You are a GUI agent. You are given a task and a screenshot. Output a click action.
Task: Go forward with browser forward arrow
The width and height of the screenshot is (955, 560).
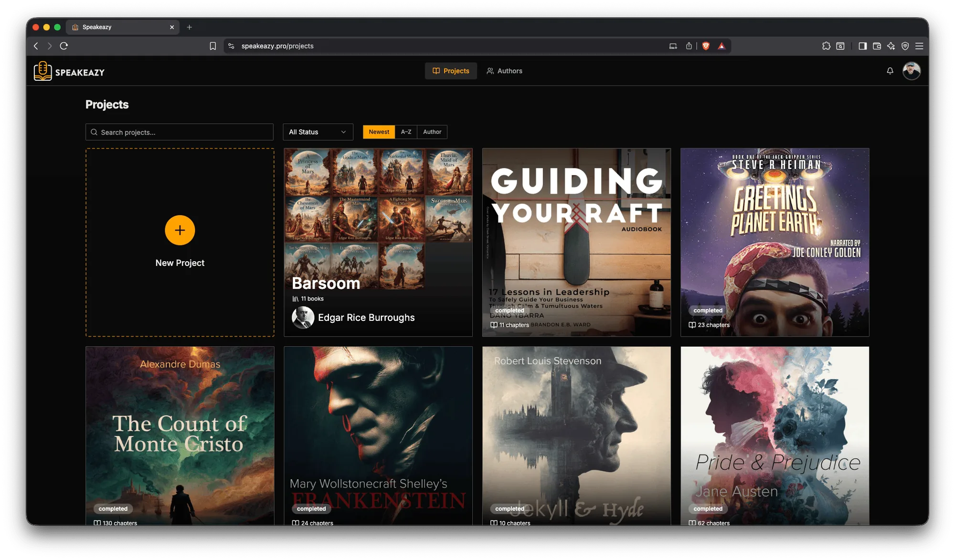point(50,46)
